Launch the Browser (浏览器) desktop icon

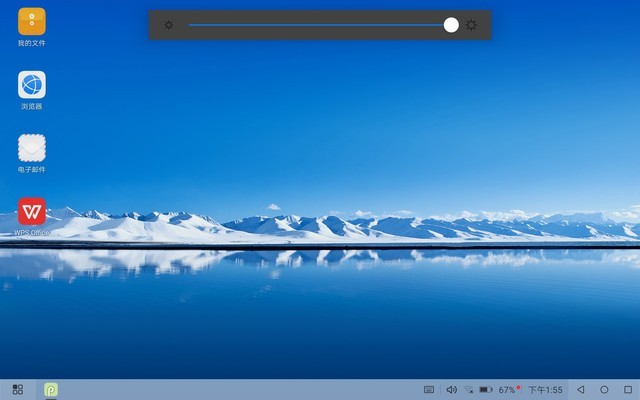pyautogui.click(x=32, y=85)
